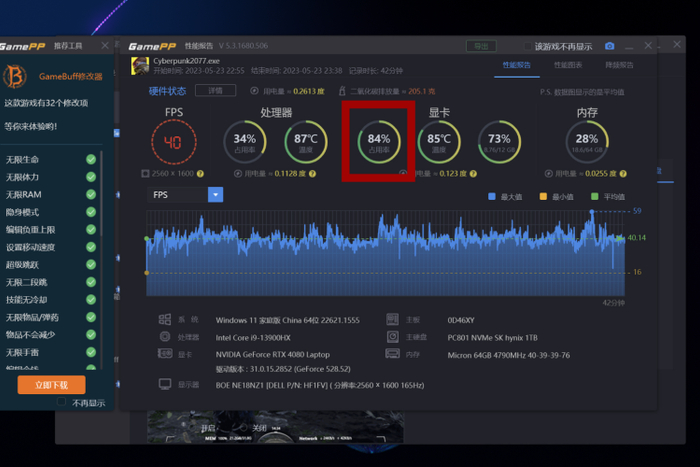Click the FPS 40 gauge

pos(174,142)
